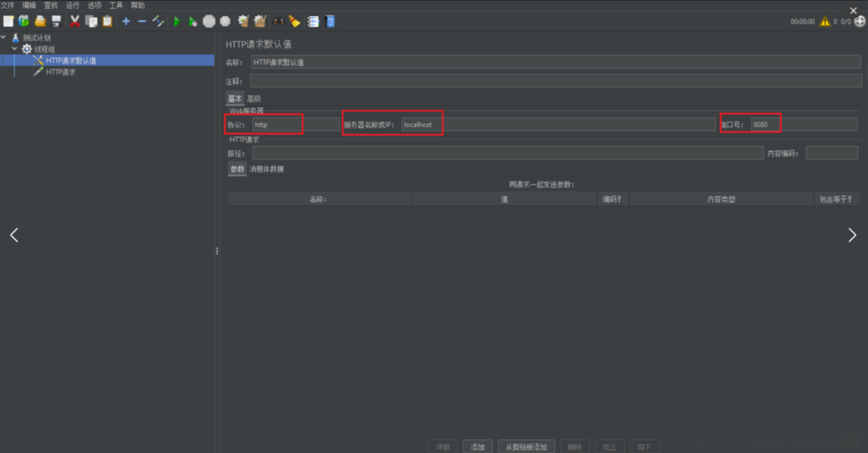This screenshot has width=868, height=453.
Task: Open the 帮助 menu
Action: (x=138, y=5)
